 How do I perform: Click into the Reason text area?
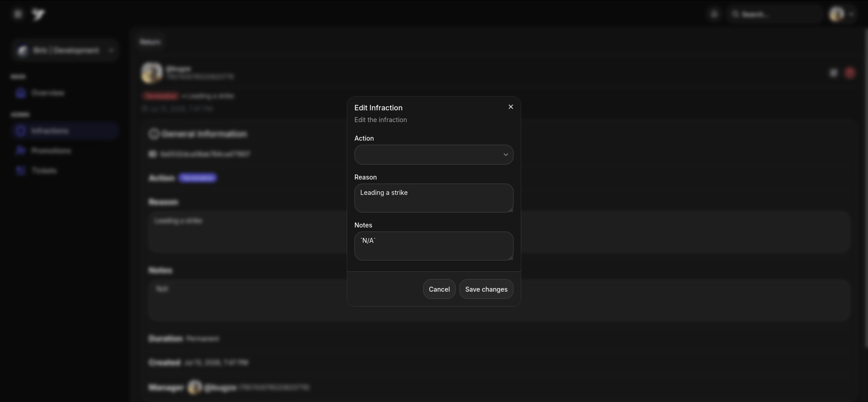[x=434, y=198]
